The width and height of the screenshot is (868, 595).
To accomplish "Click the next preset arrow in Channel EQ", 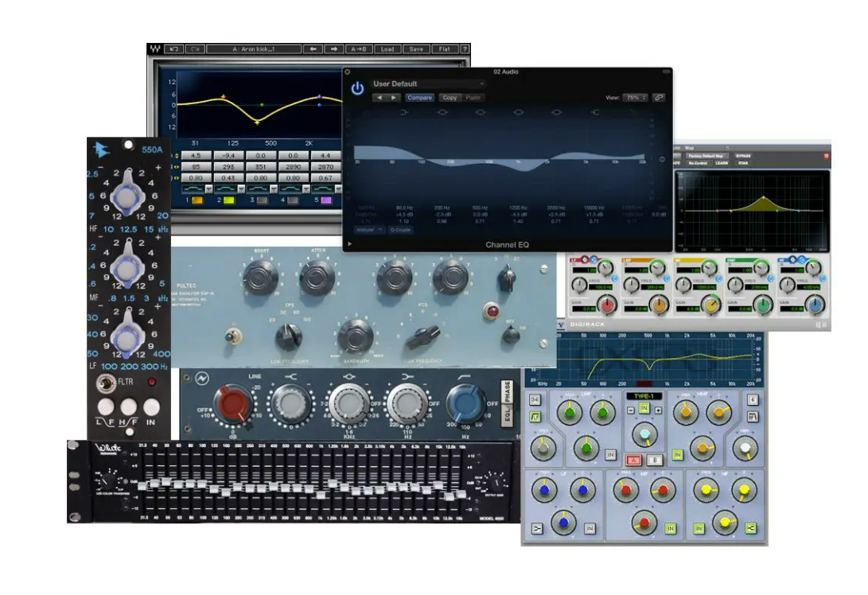I will (394, 97).
